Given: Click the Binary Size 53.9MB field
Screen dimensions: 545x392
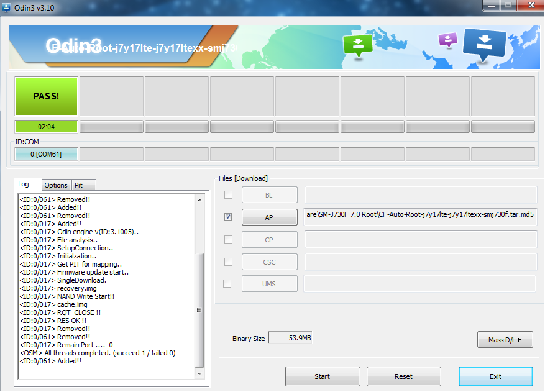Looking at the screenshot, I should (x=290, y=338).
